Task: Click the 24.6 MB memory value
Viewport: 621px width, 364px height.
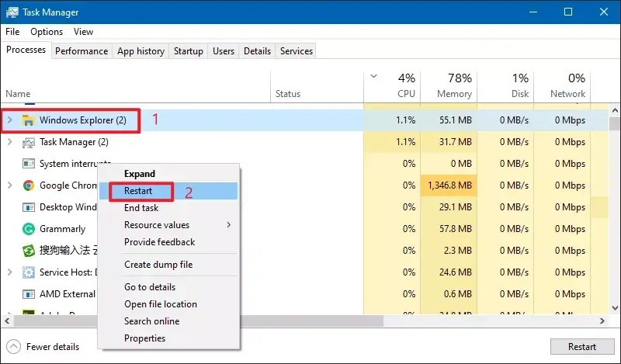Action: [456, 272]
